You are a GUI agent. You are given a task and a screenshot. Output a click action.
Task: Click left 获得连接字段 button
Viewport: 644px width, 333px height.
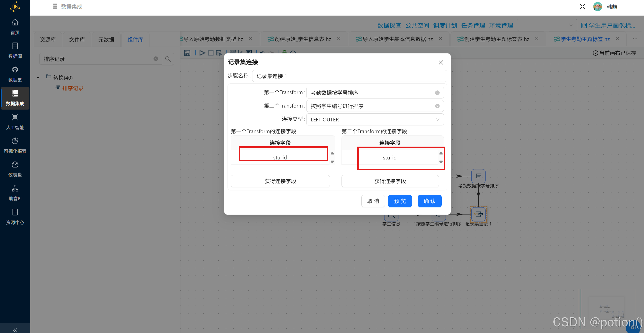point(280,181)
